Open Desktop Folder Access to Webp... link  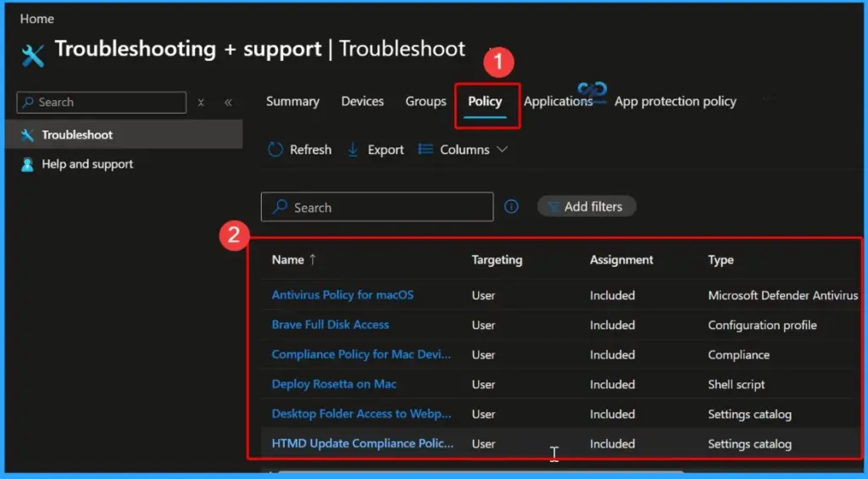tap(361, 414)
